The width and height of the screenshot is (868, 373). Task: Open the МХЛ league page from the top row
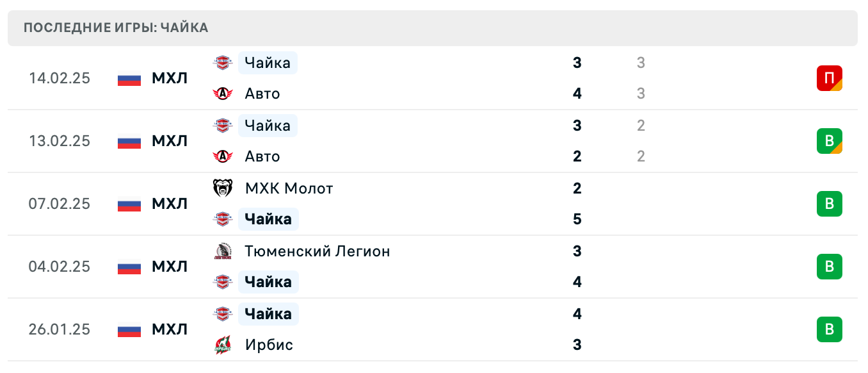pos(170,78)
